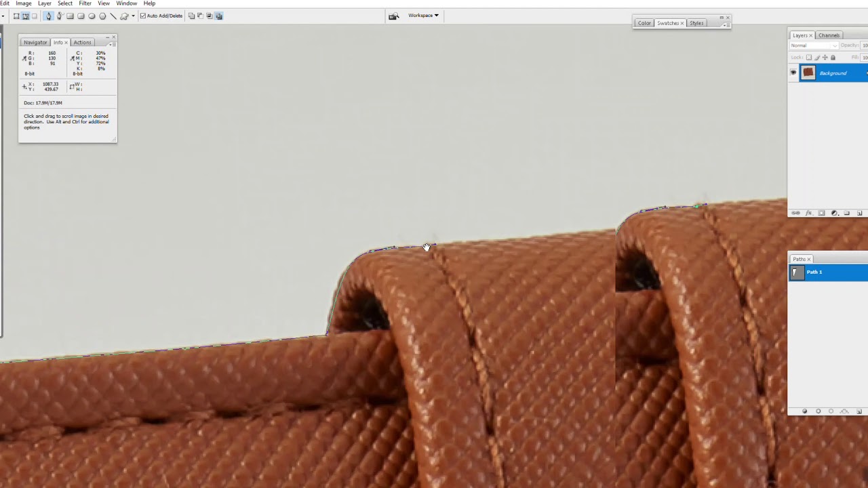Screen dimensions: 868x488
Task: Open the Workspace dropdown
Action: 423,15
